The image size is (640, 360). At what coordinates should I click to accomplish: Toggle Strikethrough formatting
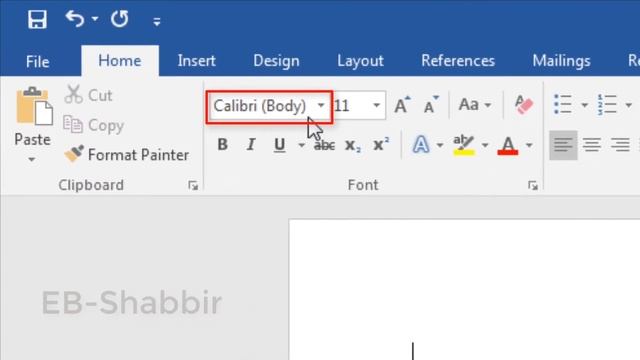(x=324, y=145)
